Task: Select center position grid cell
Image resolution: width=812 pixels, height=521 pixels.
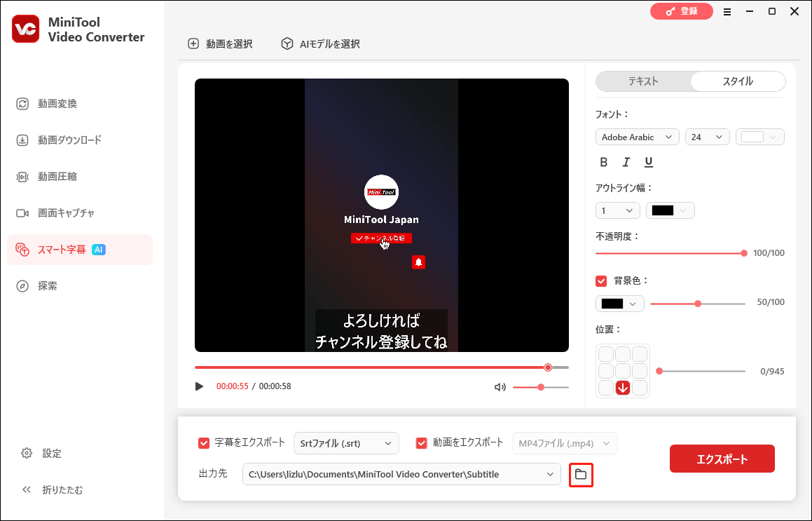Action: click(x=623, y=371)
